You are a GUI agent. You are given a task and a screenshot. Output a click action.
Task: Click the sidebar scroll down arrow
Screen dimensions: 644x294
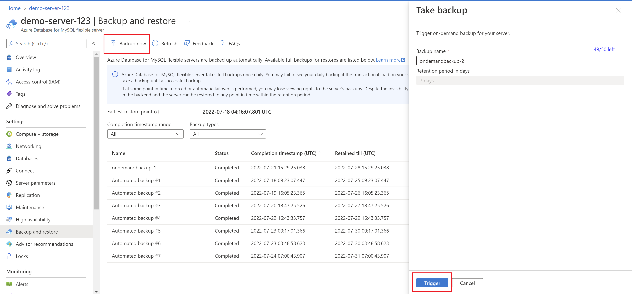click(96, 291)
